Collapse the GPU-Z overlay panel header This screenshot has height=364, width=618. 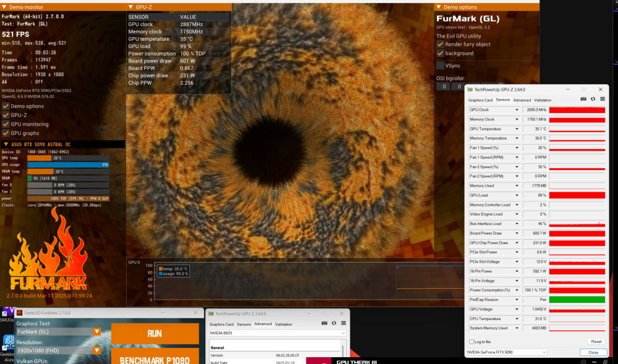click(131, 7)
